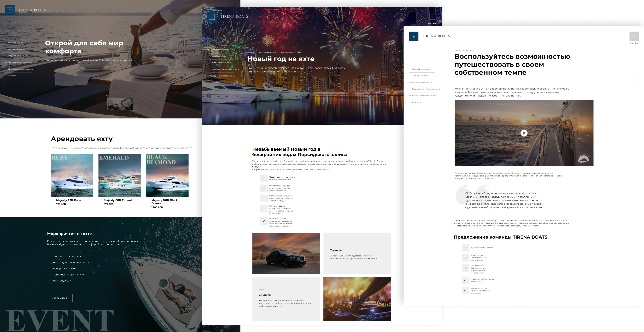Viewport: 644px width, 332px height.
Task: Open 'Интересные предложения' in the home page side menu
Action: coord(21,69)
